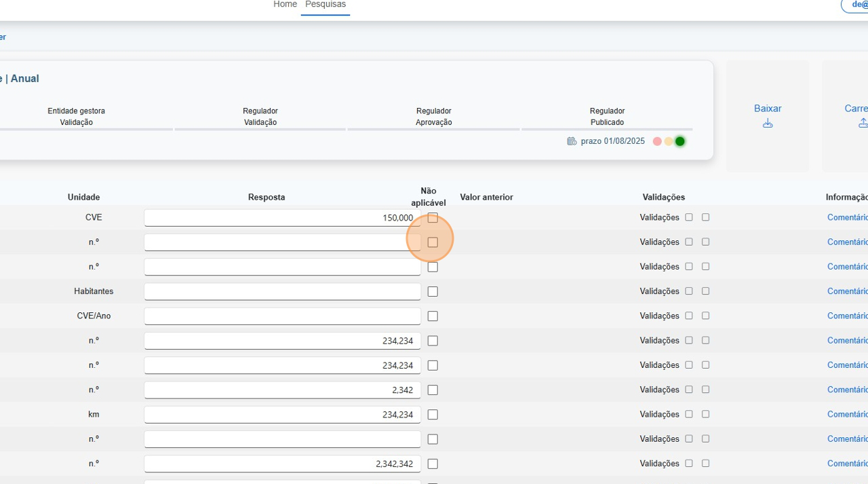Toggle first Validações checkbox in CVE/Ano row
The height and width of the screenshot is (484, 868).
689,316
